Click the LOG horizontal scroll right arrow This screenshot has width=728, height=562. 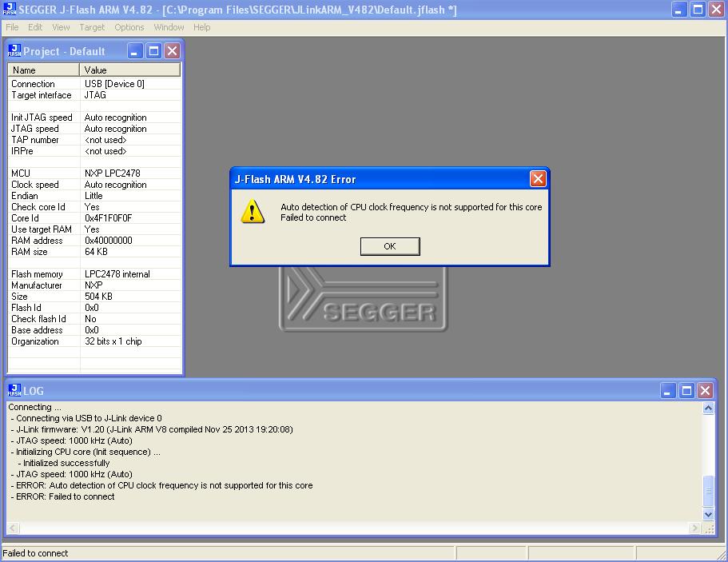coord(695,528)
